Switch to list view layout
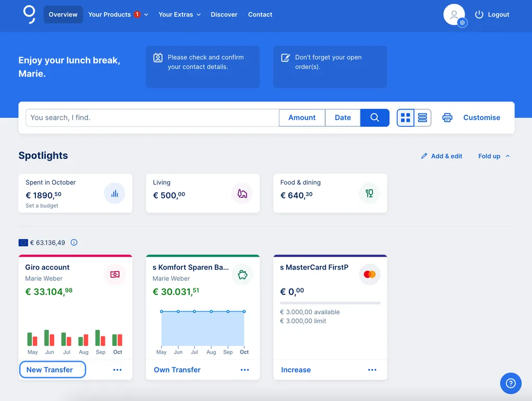The width and height of the screenshot is (532, 401). 423,118
